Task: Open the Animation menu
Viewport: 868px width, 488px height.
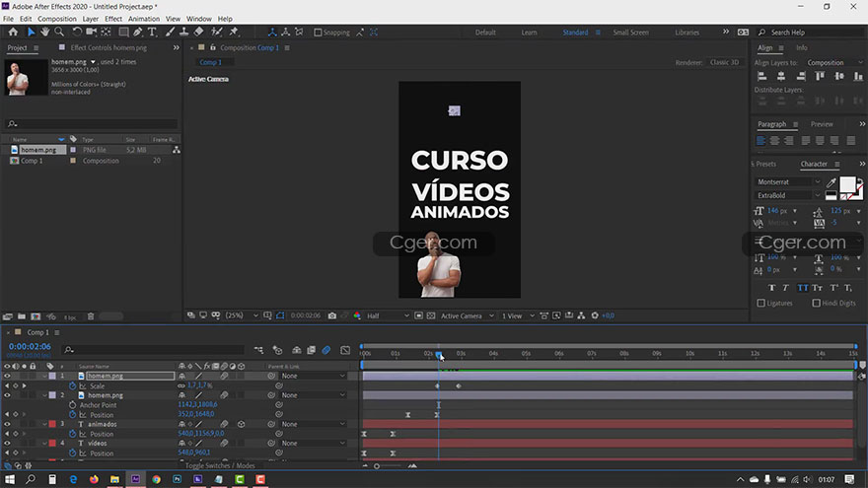Action: point(143,19)
